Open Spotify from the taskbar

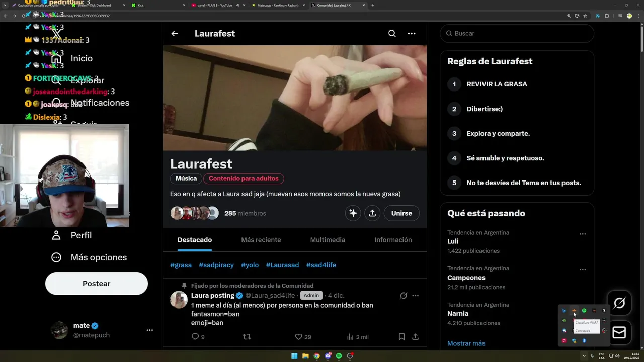[x=339, y=356]
